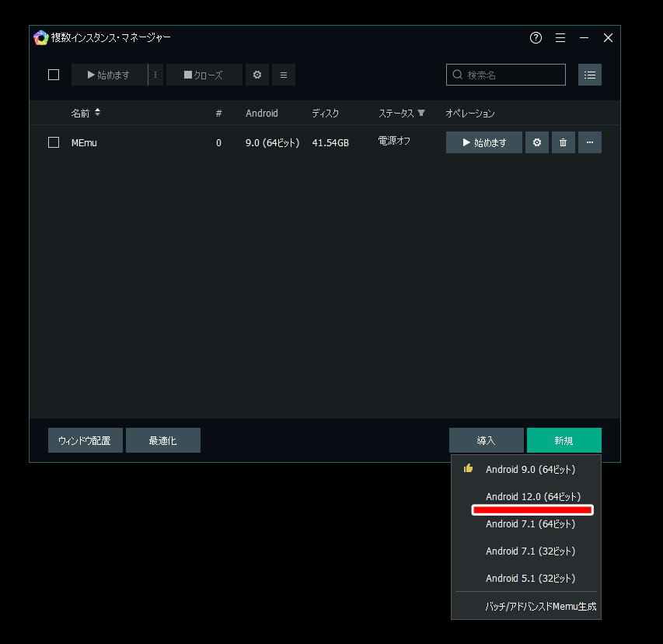Open the hamburger menu in title bar
Screen dimensions: 663x644
(560, 37)
